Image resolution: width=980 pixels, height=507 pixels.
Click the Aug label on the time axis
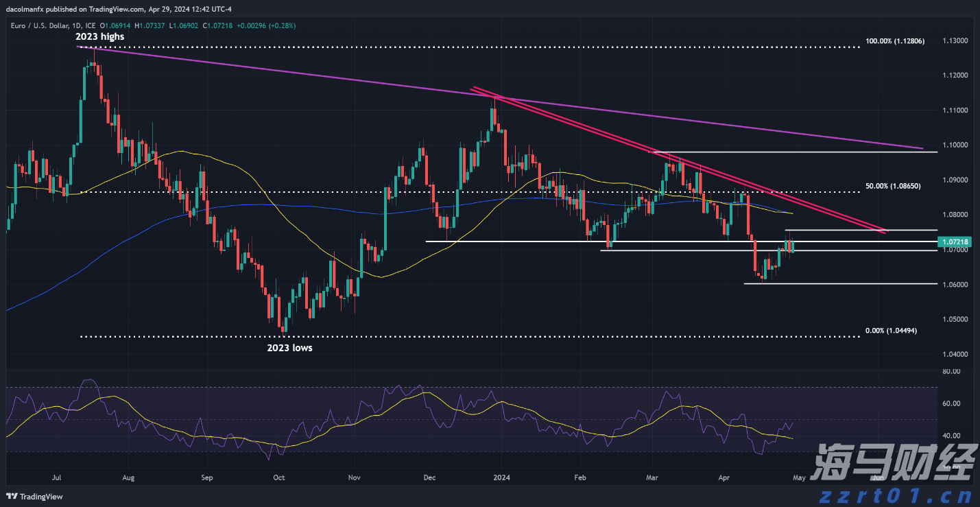[x=127, y=476]
